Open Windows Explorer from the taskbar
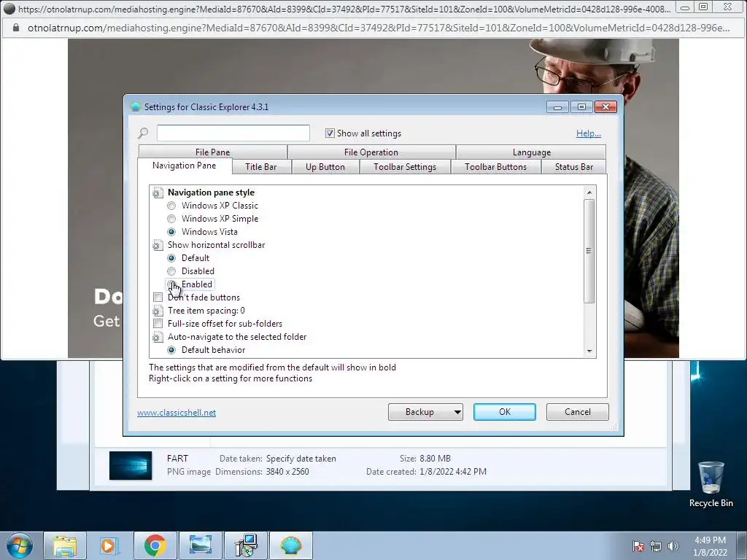Viewport: 747px width, 560px height. pos(65,545)
